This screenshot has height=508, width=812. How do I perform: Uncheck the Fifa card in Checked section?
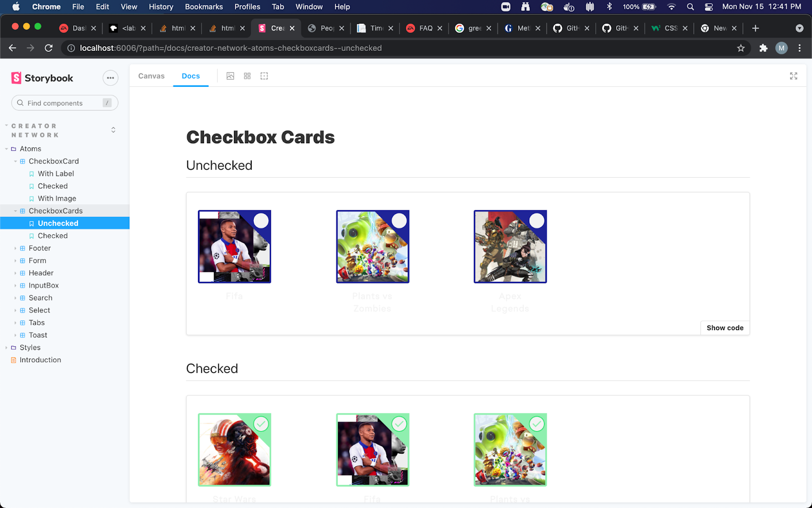pos(399,424)
